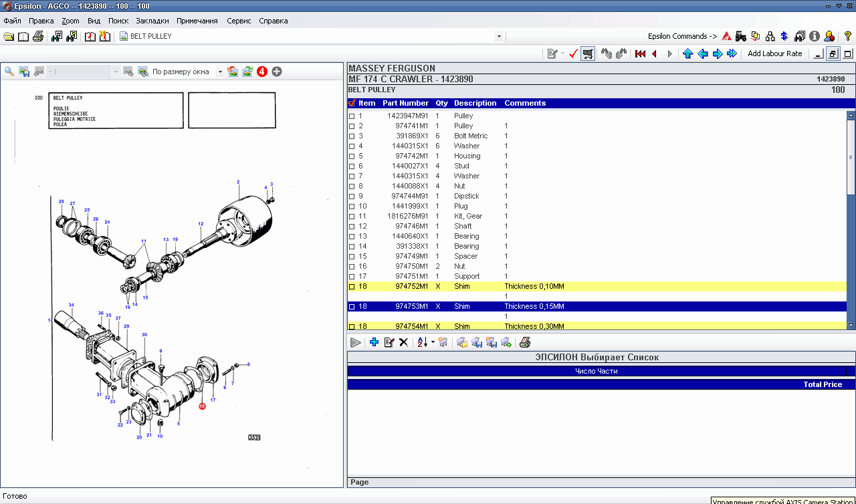Click the Part Number column header

point(405,103)
